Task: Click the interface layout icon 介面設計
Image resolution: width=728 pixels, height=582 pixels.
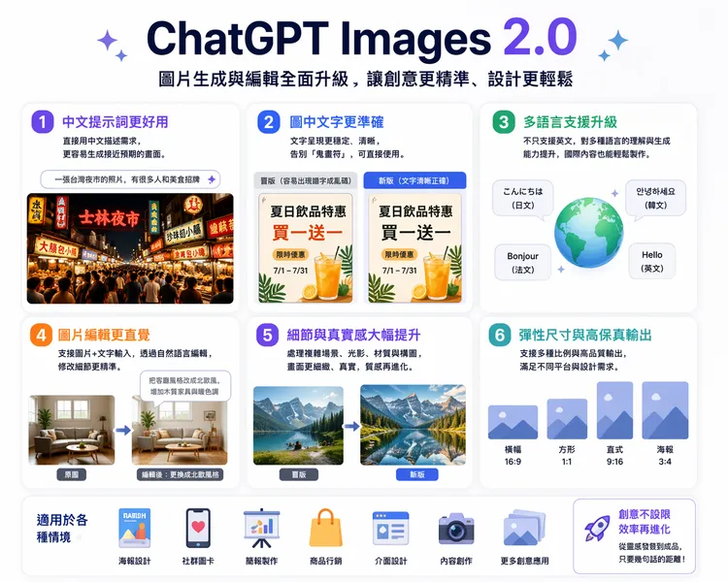Action: coord(390,528)
